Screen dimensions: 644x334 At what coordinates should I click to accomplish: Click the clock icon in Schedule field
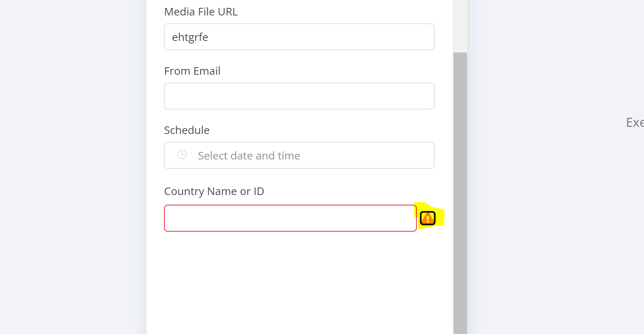point(182,155)
